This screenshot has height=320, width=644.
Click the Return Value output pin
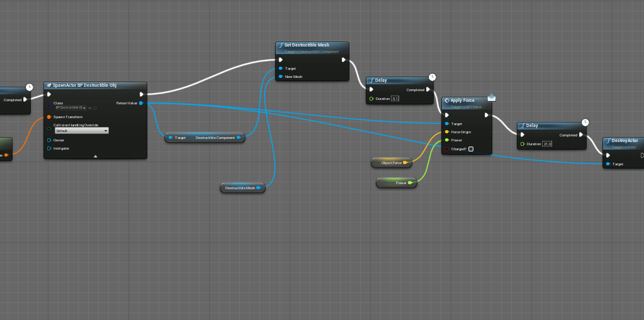tap(140, 102)
